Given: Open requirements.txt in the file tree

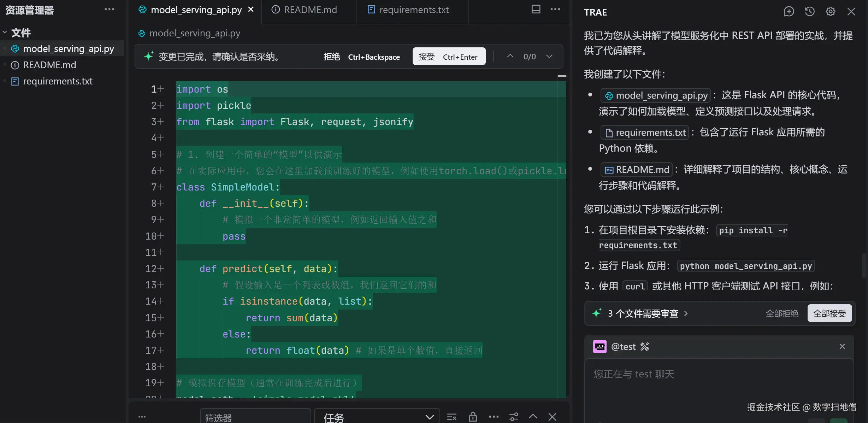Looking at the screenshot, I should click(58, 81).
